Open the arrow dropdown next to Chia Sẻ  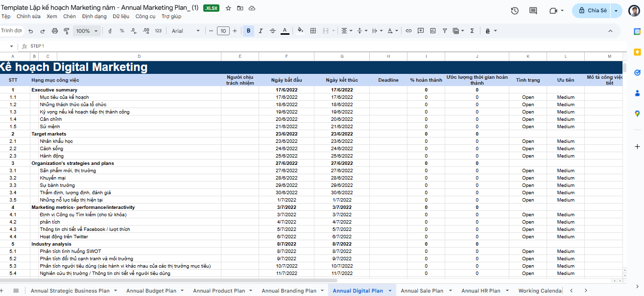617,11
